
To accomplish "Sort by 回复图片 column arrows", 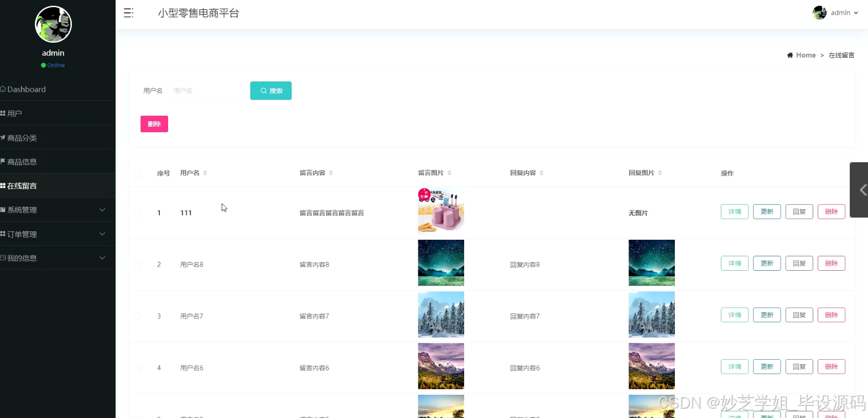I will pos(660,173).
